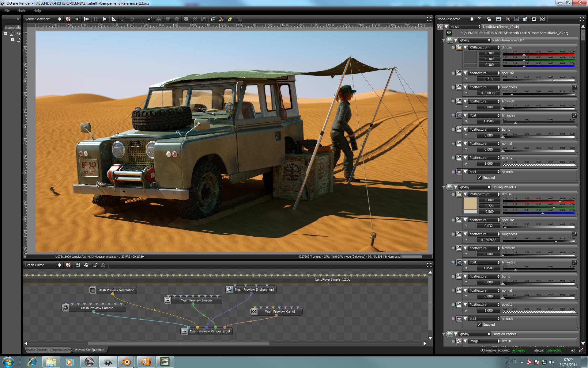
Task: Select the Mesh Preview Kernel node
Action: pyautogui.click(x=279, y=312)
